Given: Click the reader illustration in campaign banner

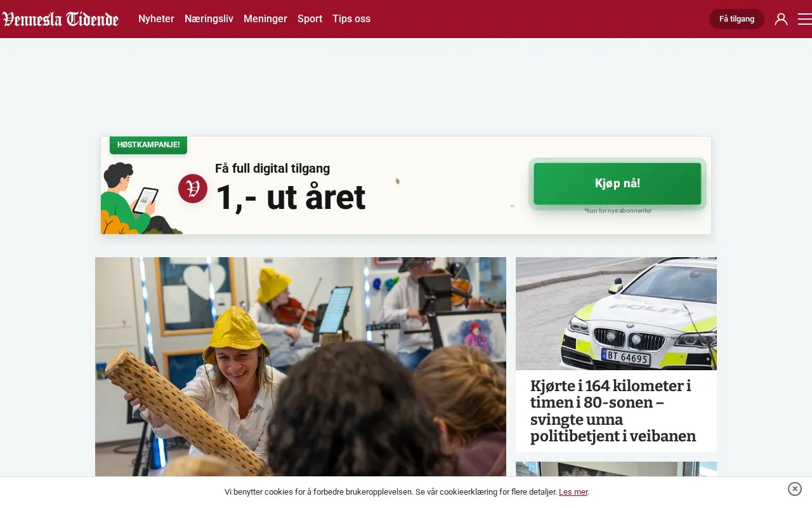Looking at the screenshot, I should tap(141, 198).
